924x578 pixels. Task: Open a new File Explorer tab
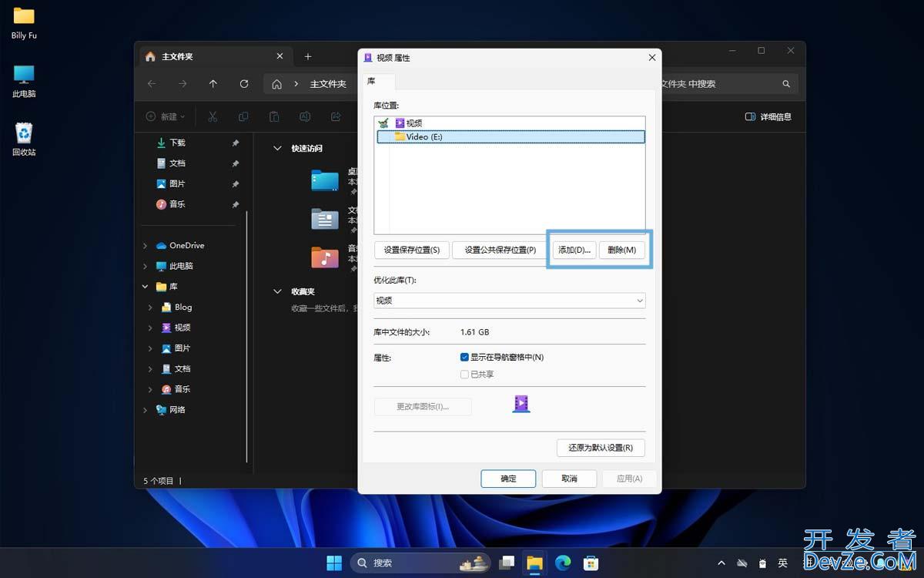308,57
